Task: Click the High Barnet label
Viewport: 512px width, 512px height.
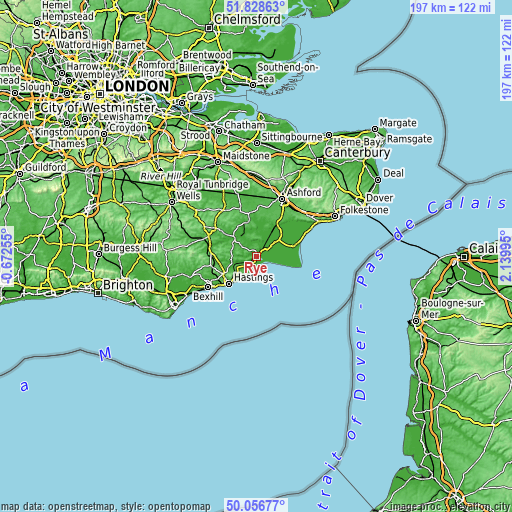Action: (119, 45)
